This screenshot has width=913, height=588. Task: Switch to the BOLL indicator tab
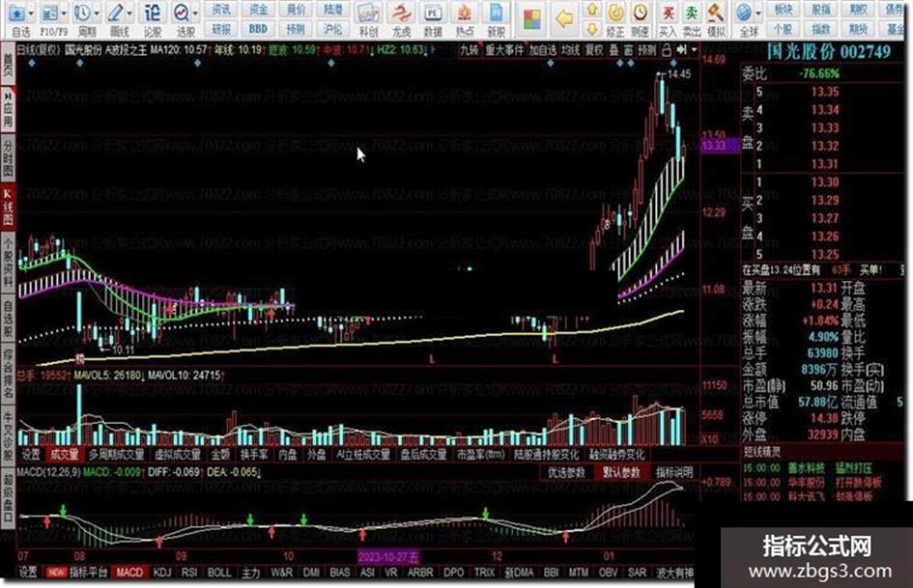[x=219, y=573]
